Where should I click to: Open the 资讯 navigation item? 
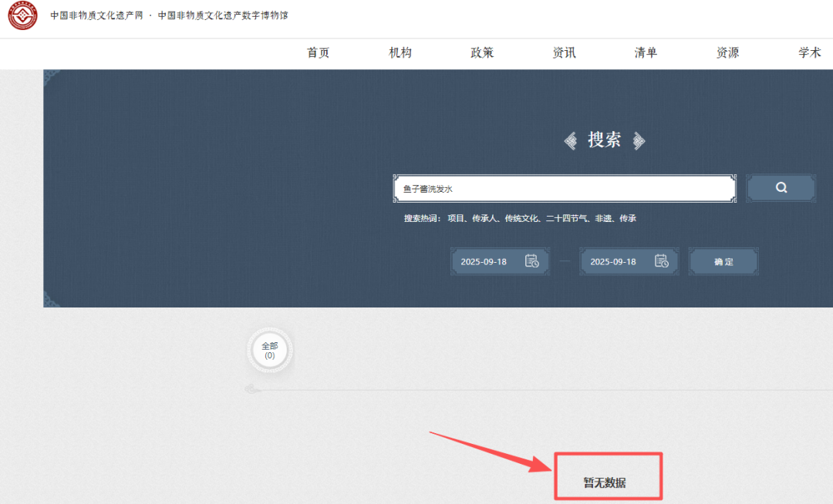coord(564,53)
